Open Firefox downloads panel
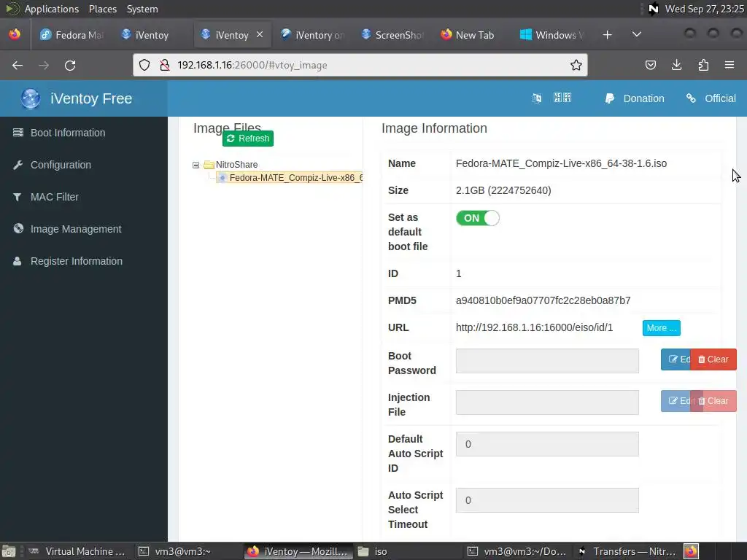The height and width of the screenshot is (560, 747). pos(676,65)
